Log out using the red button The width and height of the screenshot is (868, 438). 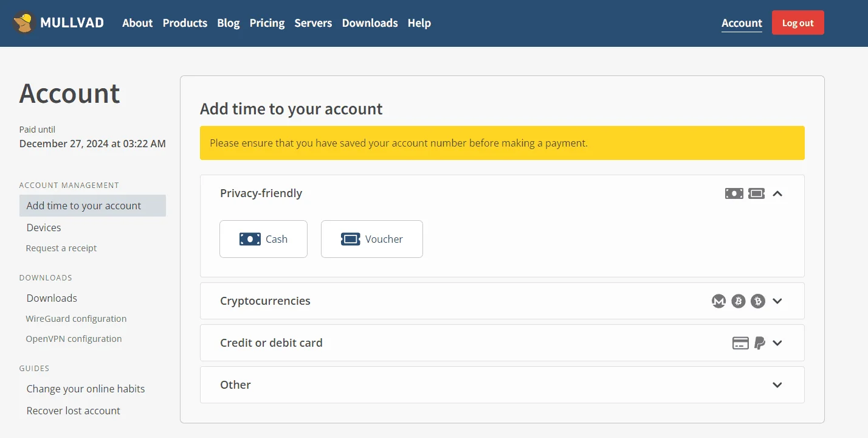798,23
